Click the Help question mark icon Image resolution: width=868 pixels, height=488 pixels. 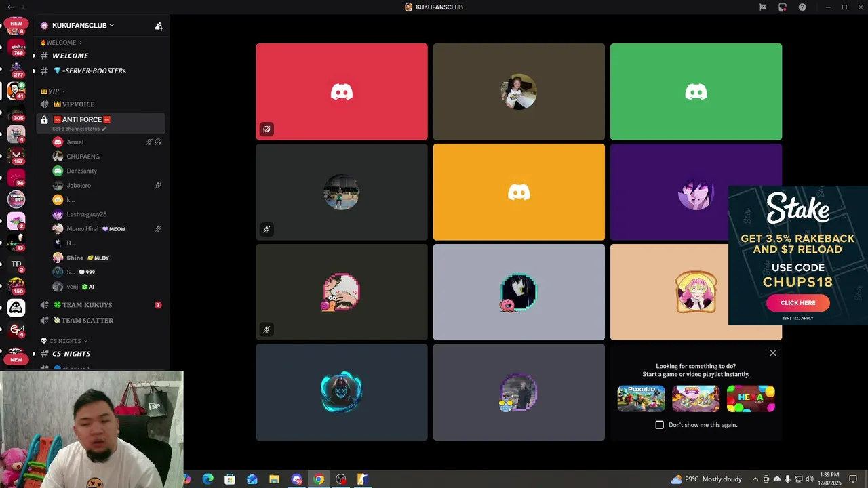pos(803,7)
